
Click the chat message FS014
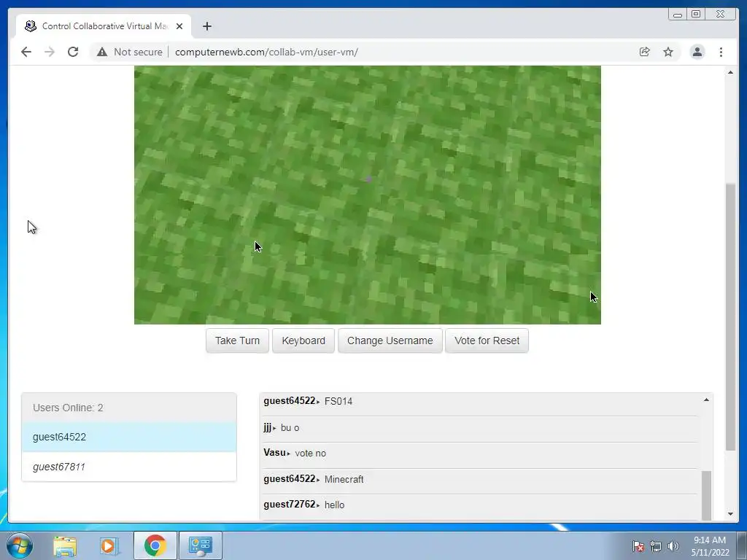point(338,402)
